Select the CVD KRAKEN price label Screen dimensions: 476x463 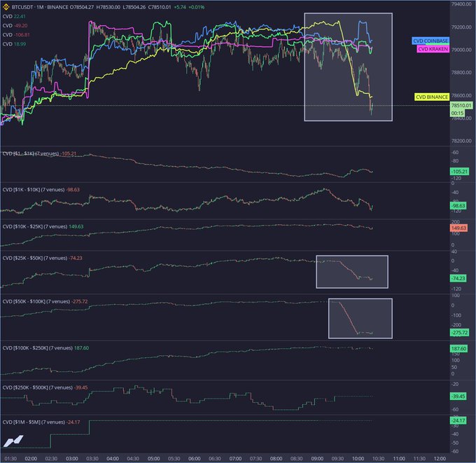click(x=433, y=49)
